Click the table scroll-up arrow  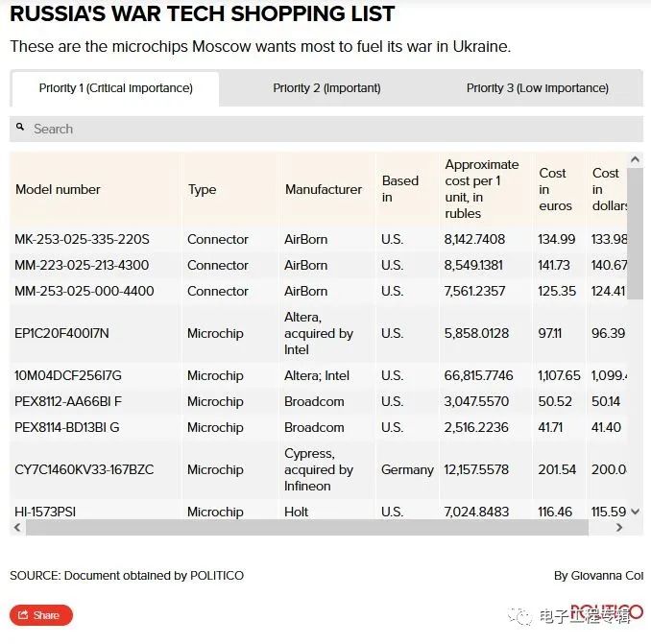635,159
